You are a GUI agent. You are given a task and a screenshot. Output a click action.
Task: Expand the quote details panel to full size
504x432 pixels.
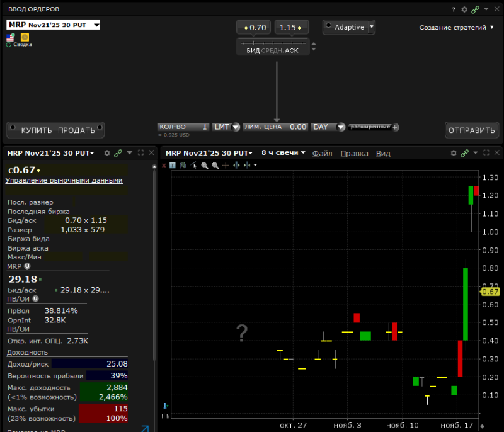[x=140, y=153]
